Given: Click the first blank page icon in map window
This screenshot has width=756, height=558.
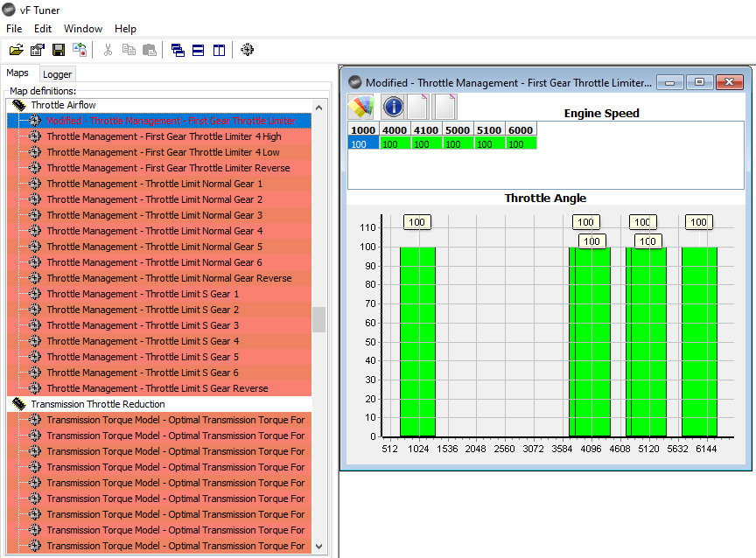Looking at the screenshot, I should pos(418,107).
